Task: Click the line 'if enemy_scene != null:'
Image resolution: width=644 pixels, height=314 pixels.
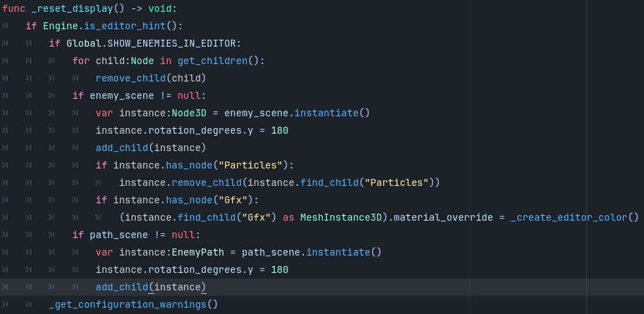Action: 139,96
